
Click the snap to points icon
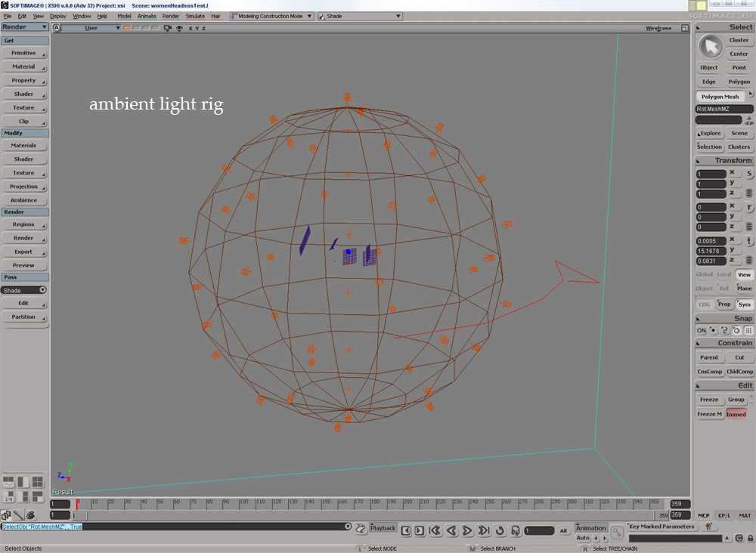click(713, 330)
